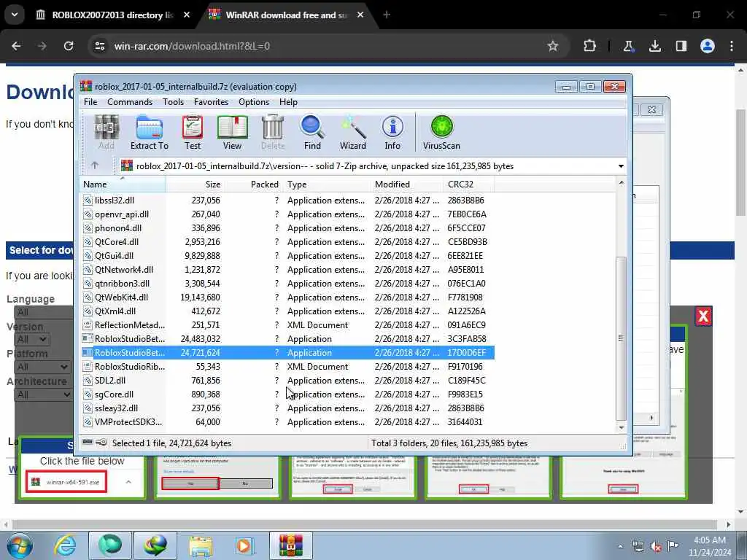
Task: Click the red X close overlay button on webpage
Action: [703, 316]
